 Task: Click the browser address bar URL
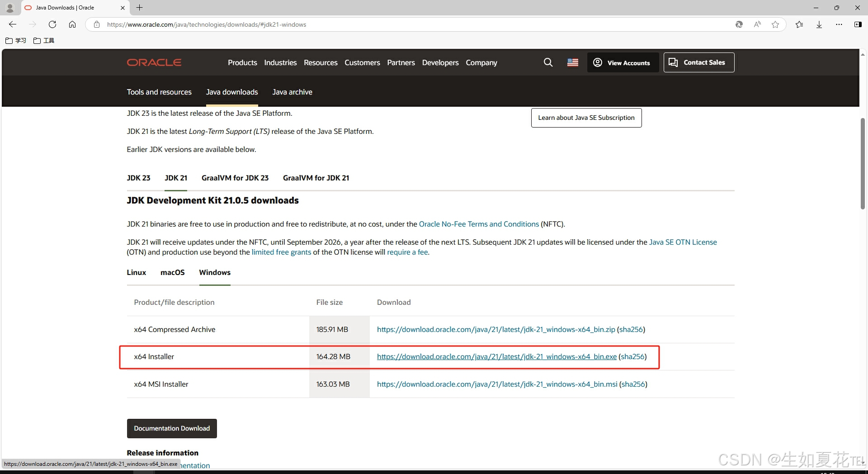point(206,24)
